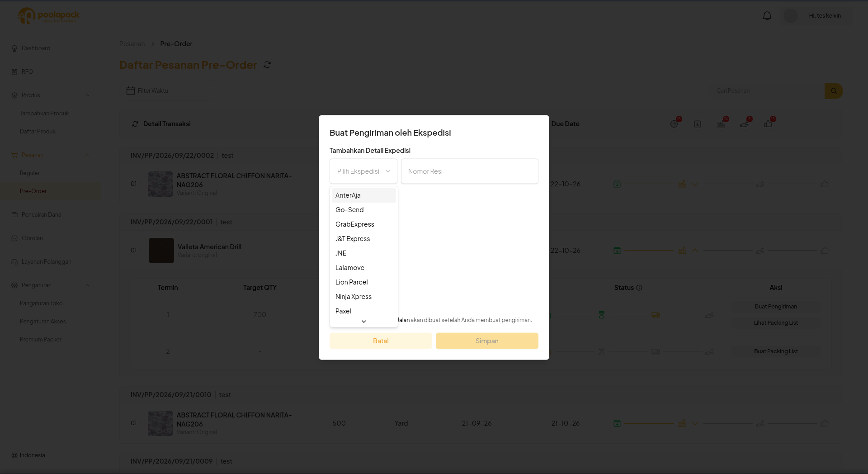Click Status info icon in termin table
Screen dimensions: 868x474
point(639,288)
